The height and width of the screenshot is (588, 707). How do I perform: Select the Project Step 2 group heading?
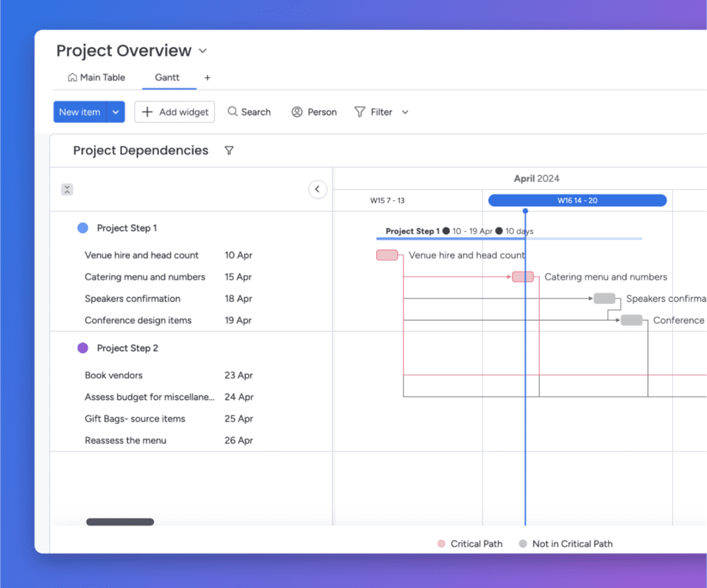click(x=127, y=348)
